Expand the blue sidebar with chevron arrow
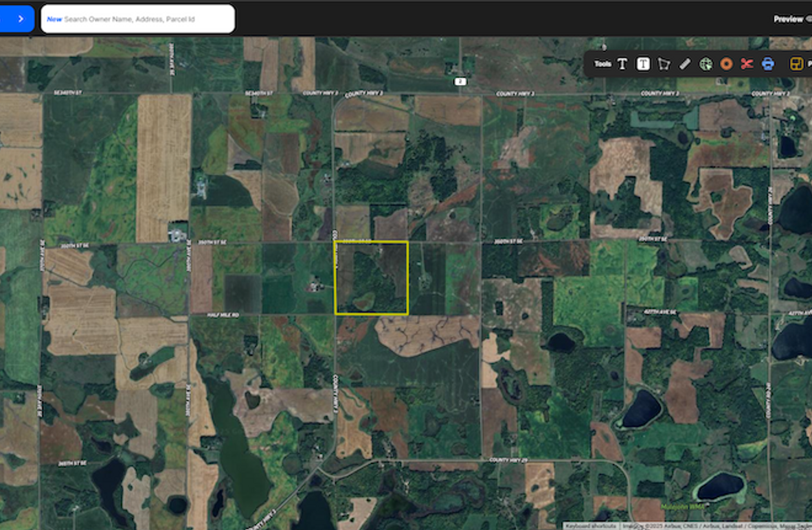Viewport: 812px width, 530px height. coord(17,19)
